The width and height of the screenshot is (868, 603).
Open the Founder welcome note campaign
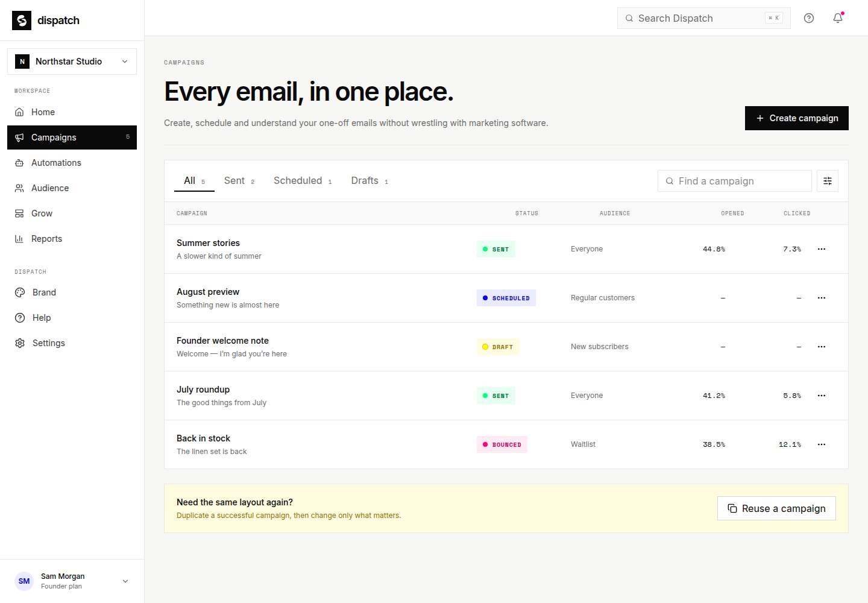click(x=222, y=341)
